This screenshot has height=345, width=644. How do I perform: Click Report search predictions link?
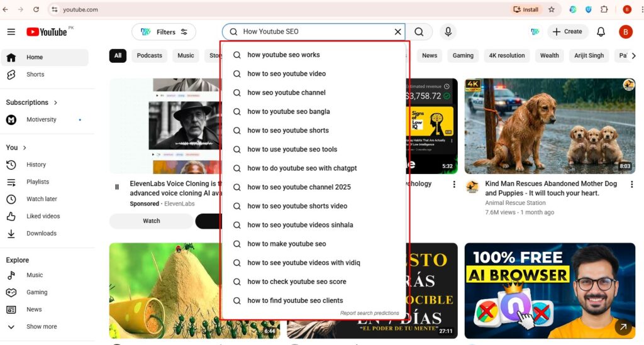click(369, 313)
